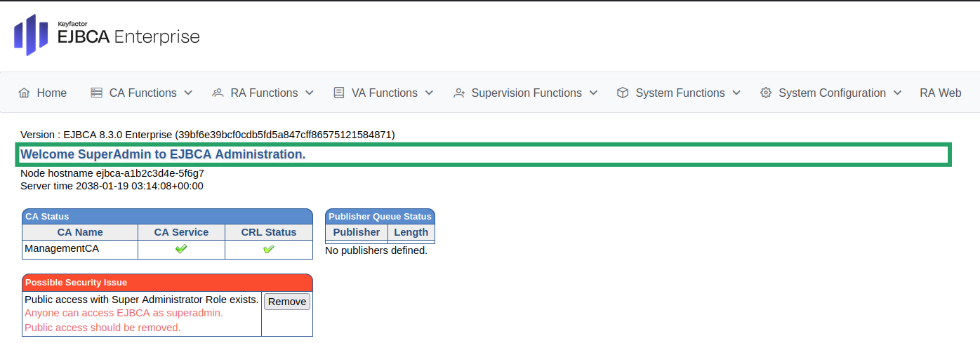Open the RA Web menu item
This screenshot has width=980, height=343.
coord(940,93)
